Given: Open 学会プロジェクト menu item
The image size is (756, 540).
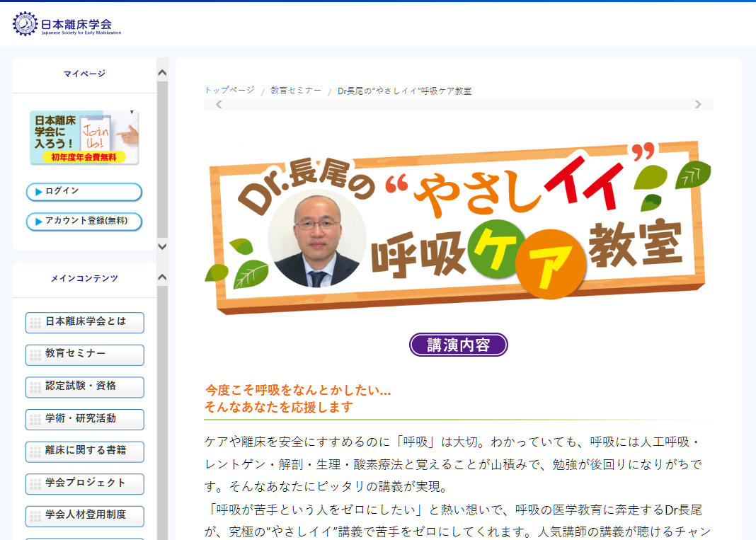Looking at the screenshot, I should (x=85, y=483).
